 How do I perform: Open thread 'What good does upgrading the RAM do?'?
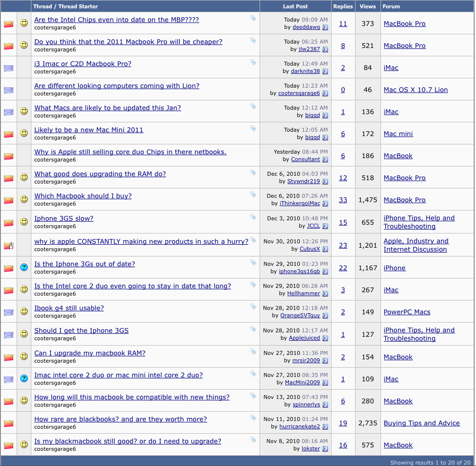click(x=100, y=174)
